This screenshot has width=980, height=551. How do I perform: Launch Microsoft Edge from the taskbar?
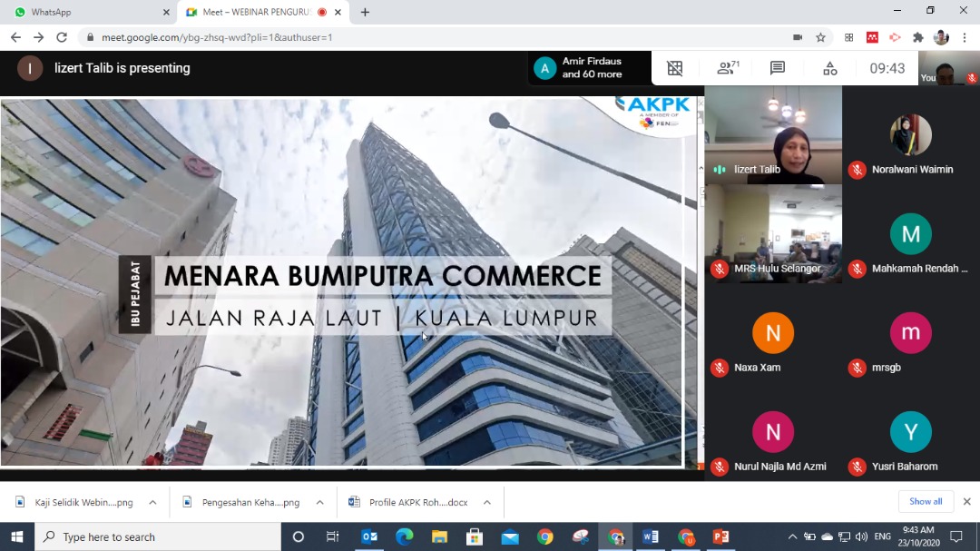click(405, 536)
